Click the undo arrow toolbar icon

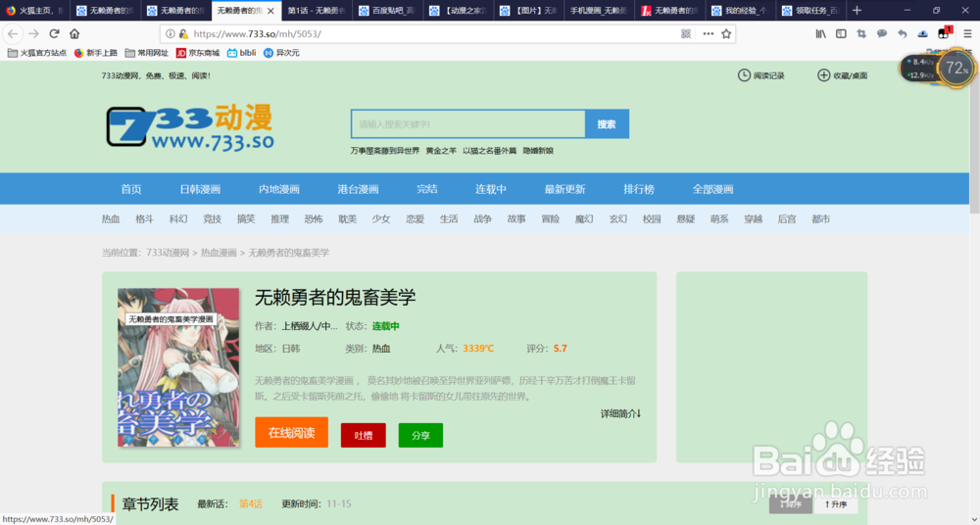902,33
